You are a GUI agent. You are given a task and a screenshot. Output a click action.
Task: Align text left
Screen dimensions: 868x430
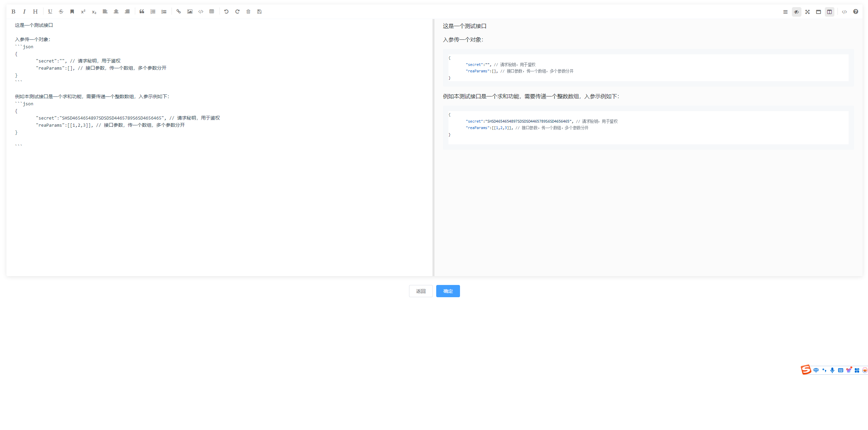click(x=105, y=12)
